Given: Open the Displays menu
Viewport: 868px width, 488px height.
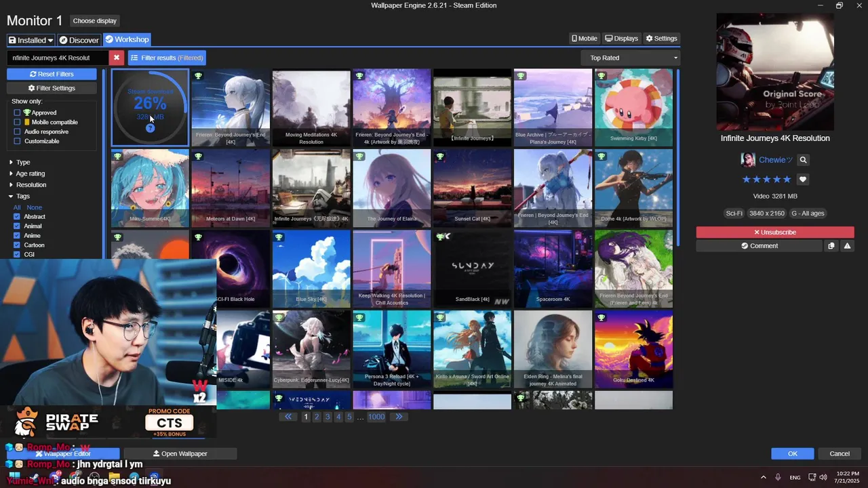Looking at the screenshot, I should point(621,39).
